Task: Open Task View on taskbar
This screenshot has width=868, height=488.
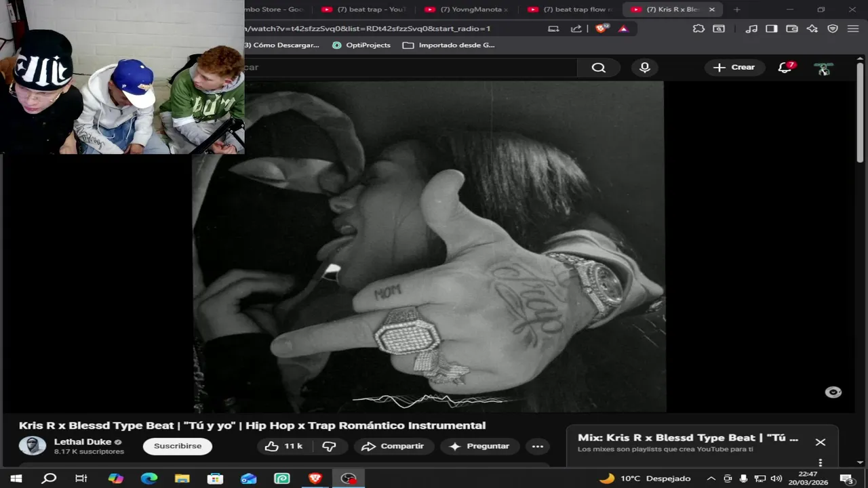Action: (81, 479)
